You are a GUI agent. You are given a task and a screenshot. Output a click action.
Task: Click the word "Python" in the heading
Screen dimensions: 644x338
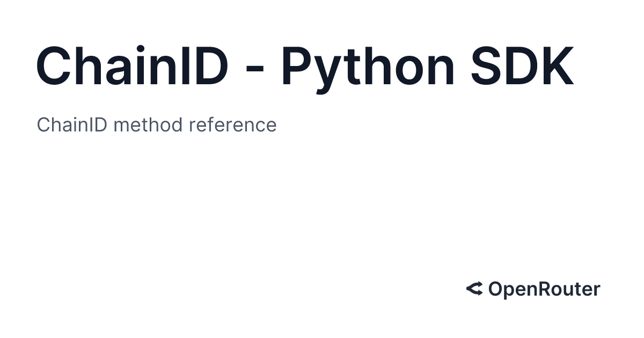368,67
